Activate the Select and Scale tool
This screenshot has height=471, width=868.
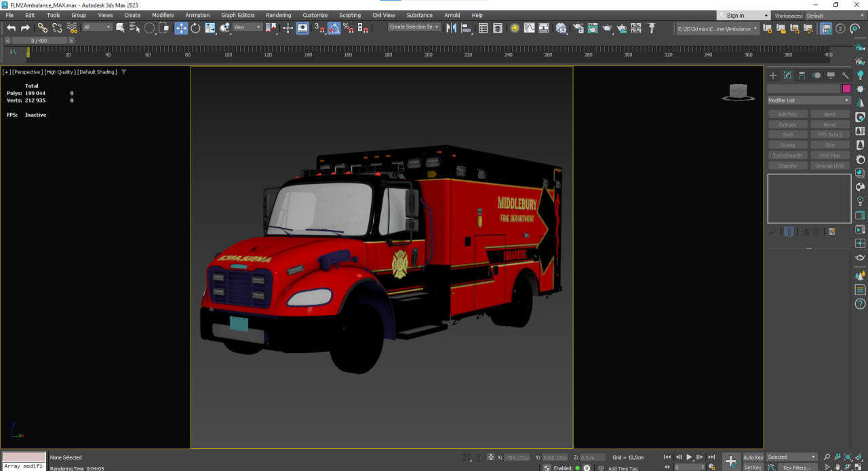pos(210,28)
